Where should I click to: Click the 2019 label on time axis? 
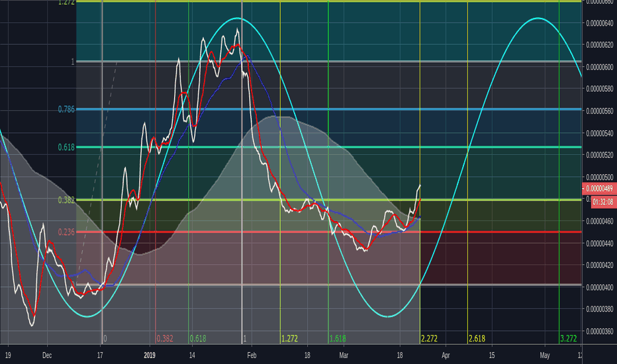tap(150, 355)
